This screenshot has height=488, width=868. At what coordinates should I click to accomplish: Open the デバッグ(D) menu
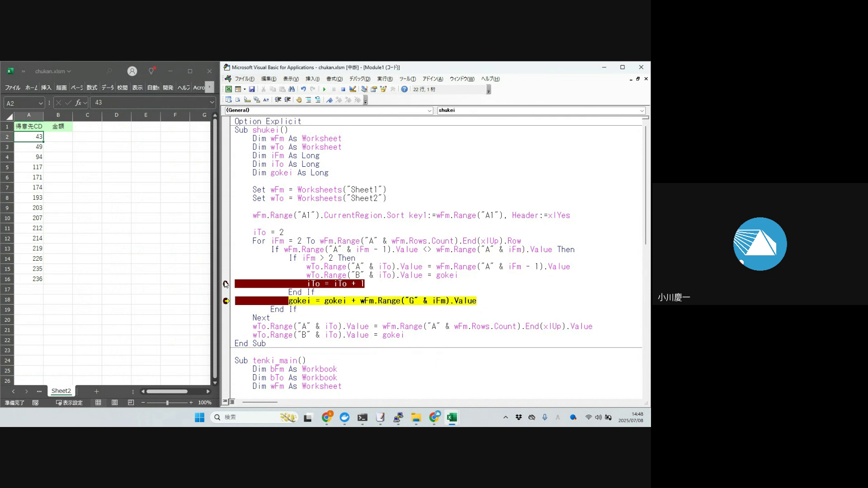click(x=359, y=79)
